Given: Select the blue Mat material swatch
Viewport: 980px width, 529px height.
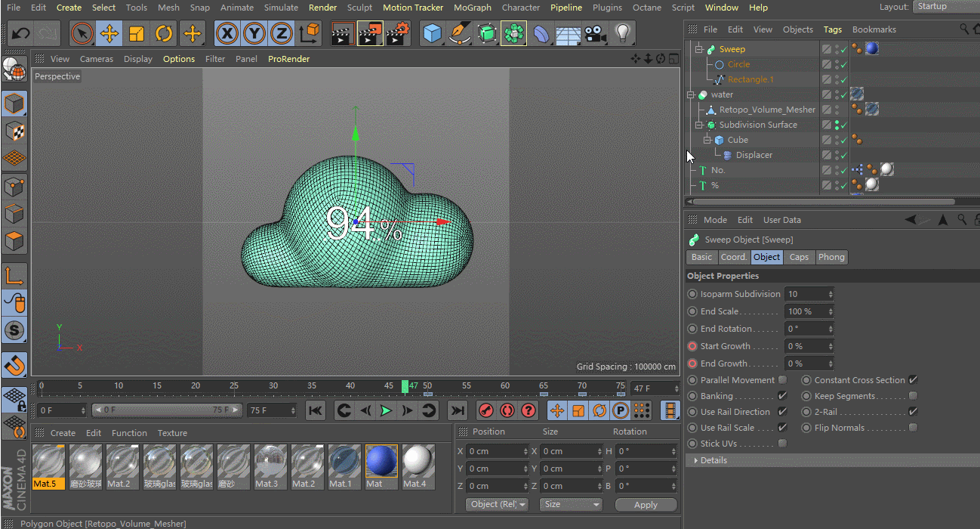Looking at the screenshot, I should pos(381,461).
